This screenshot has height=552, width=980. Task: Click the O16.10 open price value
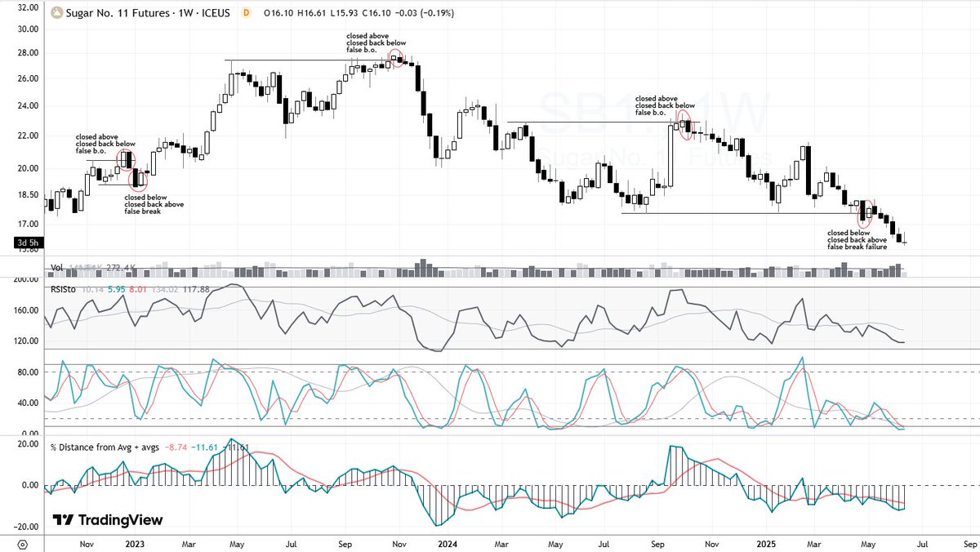point(278,13)
